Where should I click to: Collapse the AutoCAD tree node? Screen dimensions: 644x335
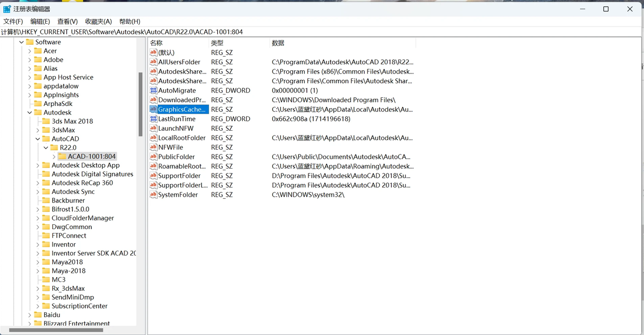(38, 139)
